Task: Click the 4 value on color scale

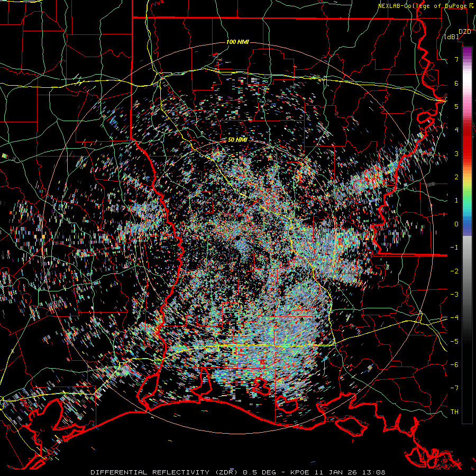Action: point(456,130)
